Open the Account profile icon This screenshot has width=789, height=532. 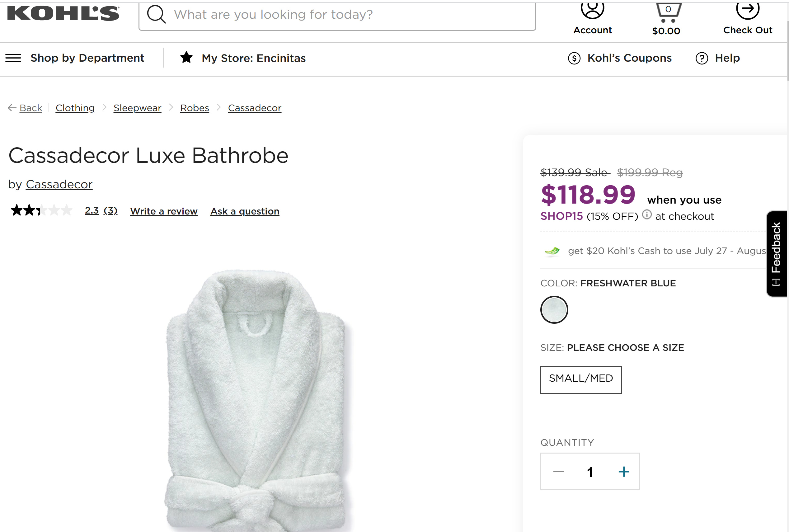point(592,10)
